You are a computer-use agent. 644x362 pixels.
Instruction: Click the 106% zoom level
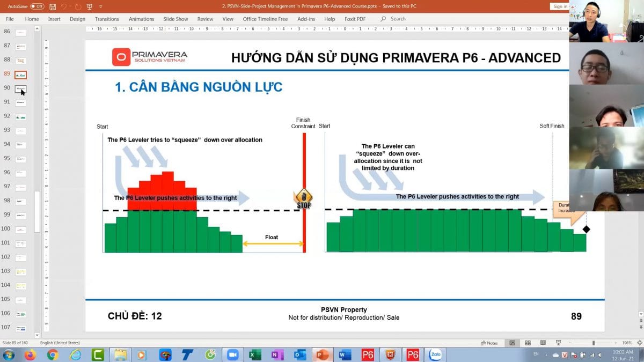(x=627, y=343)
